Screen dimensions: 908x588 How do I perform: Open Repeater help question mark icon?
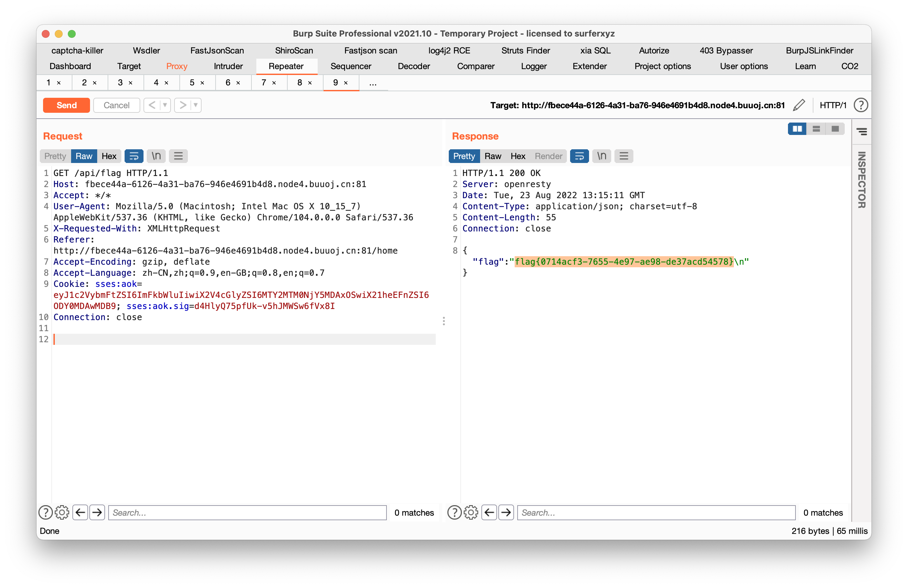click(860, 105)
